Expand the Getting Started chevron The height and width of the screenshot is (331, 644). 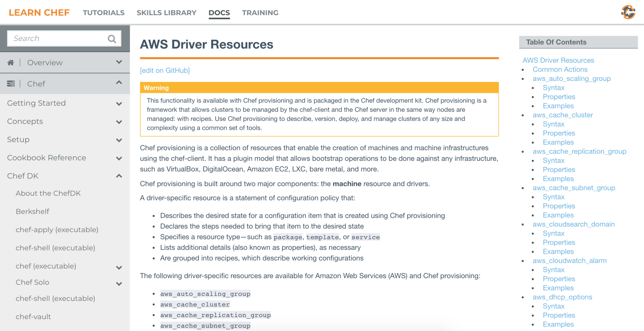pyautogui.click(x=119, y=104)
